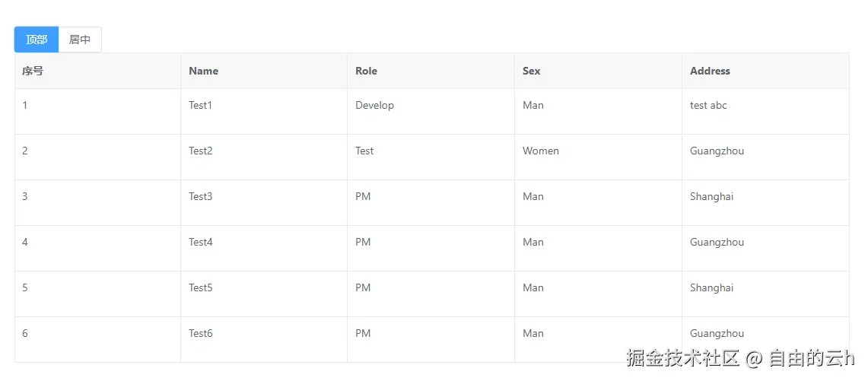This screenshot has height=381, width=868.
Task: Select the Test1 name cell
Action: point(201,105)
